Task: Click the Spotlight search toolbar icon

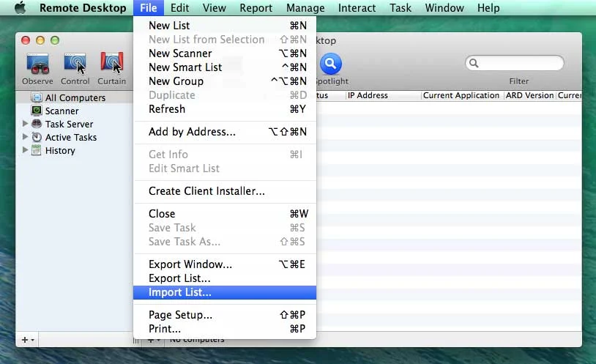Action: (331, 64)
